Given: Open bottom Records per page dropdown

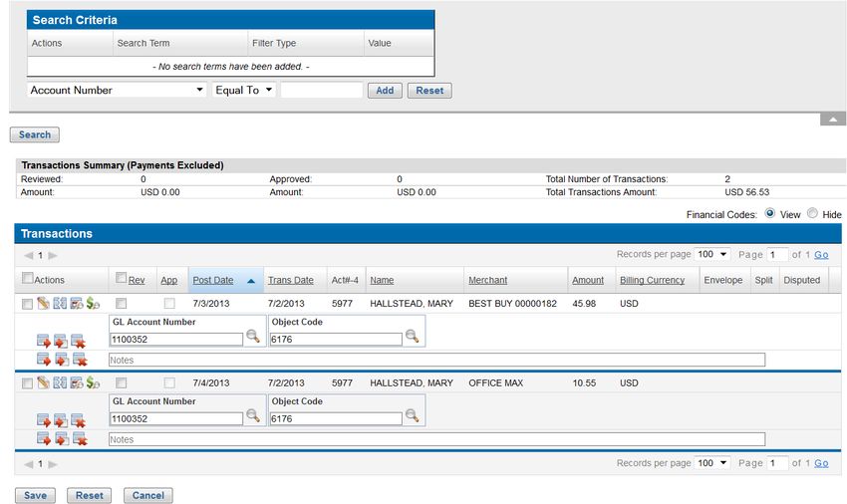Looking at the screenshot, I should point(711,463).
